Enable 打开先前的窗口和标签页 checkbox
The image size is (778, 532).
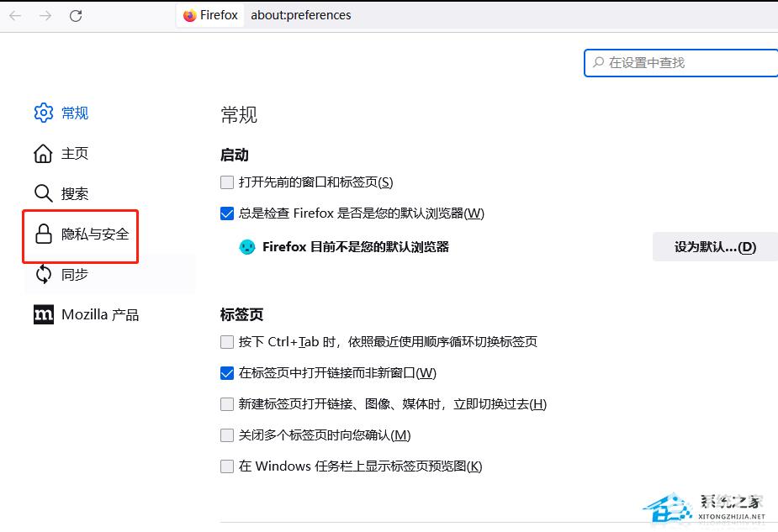[227, 182]
